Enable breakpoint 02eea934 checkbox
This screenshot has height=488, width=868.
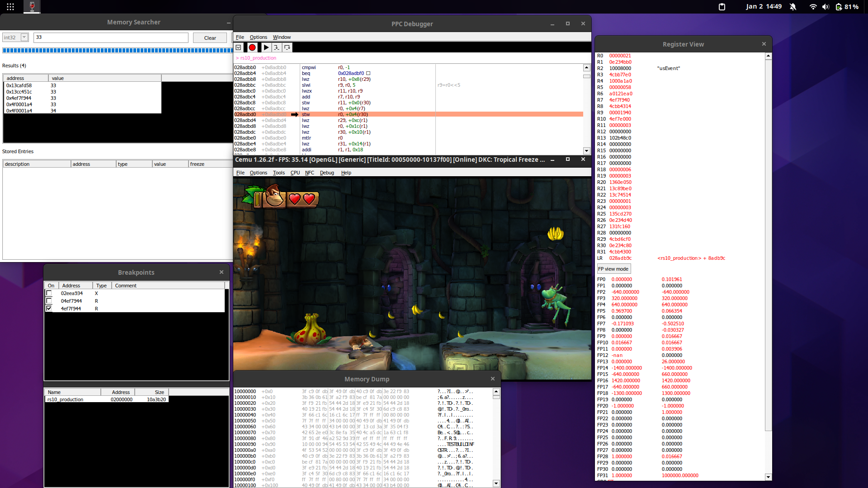pos(49,293)
